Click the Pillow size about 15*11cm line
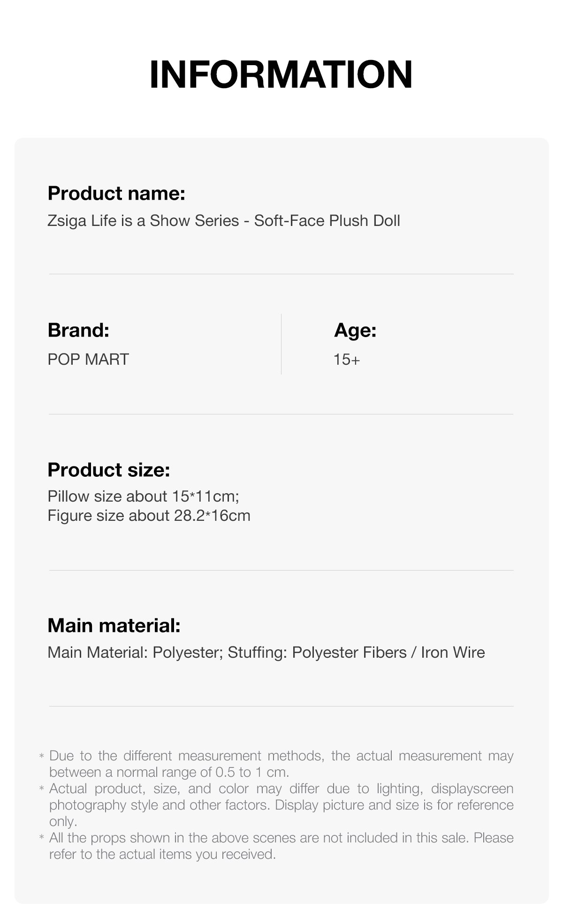The image size is (563, 924). [144, 496]
